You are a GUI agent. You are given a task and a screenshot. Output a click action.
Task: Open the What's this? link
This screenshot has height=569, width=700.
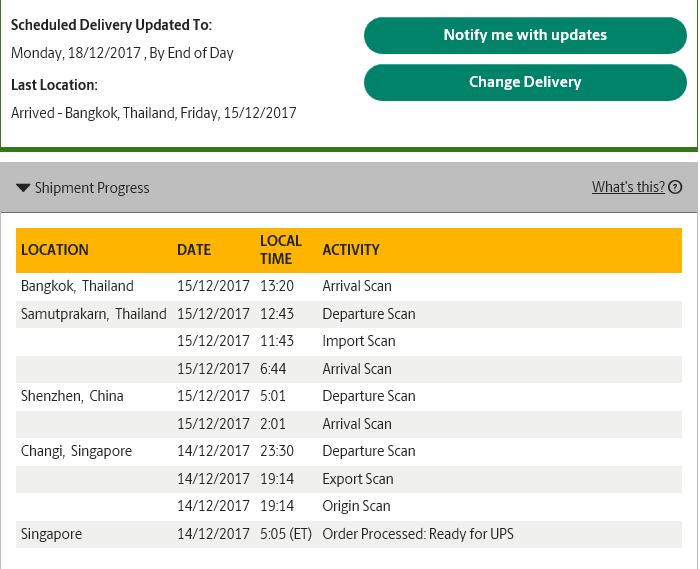(x=628, y=187)
